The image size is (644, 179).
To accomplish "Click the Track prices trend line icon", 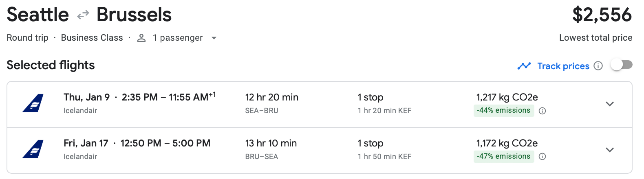I will click(524, 66).
